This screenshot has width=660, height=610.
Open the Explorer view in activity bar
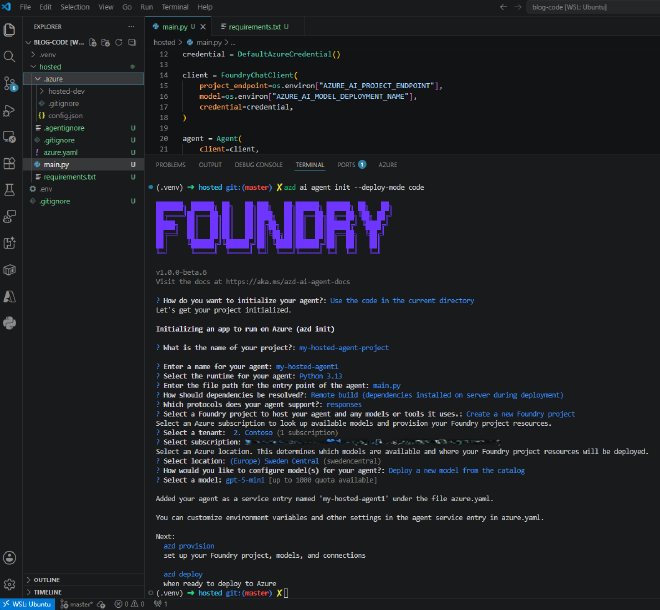click(9, 30)
